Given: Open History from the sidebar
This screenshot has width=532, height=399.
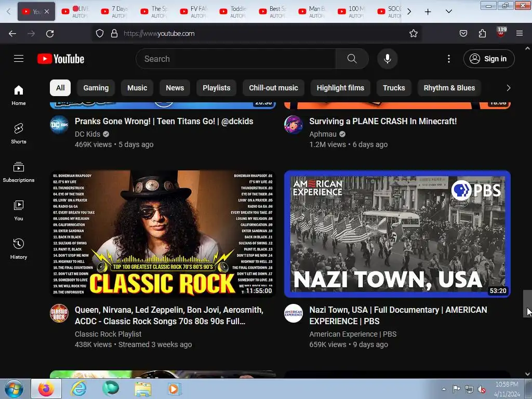Looking at the screenshot, I should [19, 249].
